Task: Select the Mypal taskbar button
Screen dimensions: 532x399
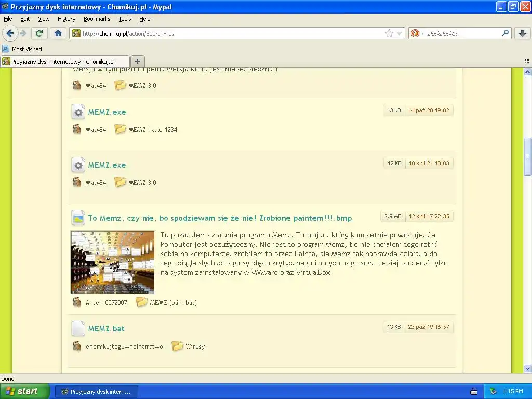Action: click(96, 392)
